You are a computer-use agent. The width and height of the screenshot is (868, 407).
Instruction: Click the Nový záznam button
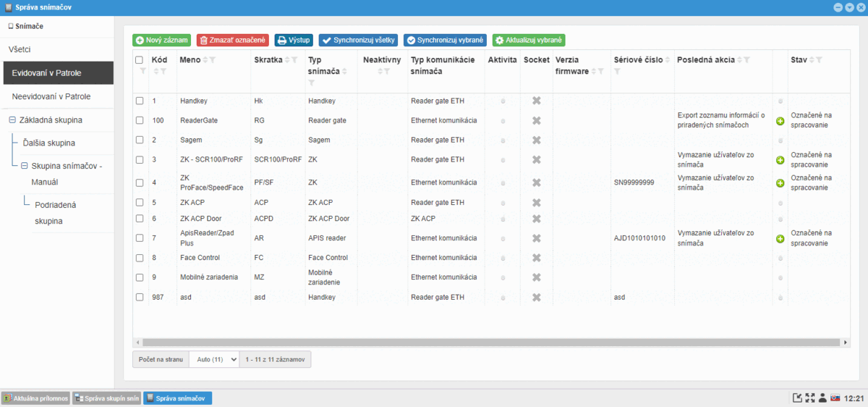point(162,41)
